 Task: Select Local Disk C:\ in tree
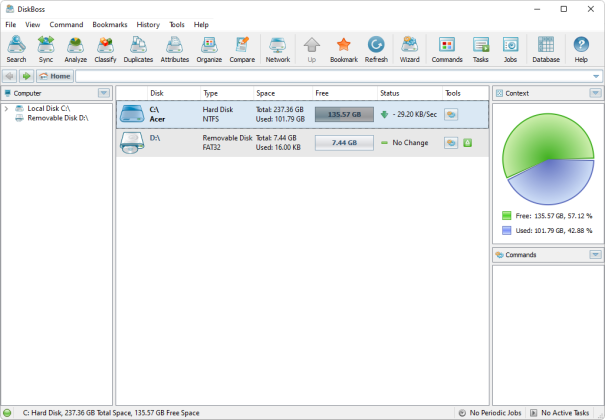click(x=49, y=109)
